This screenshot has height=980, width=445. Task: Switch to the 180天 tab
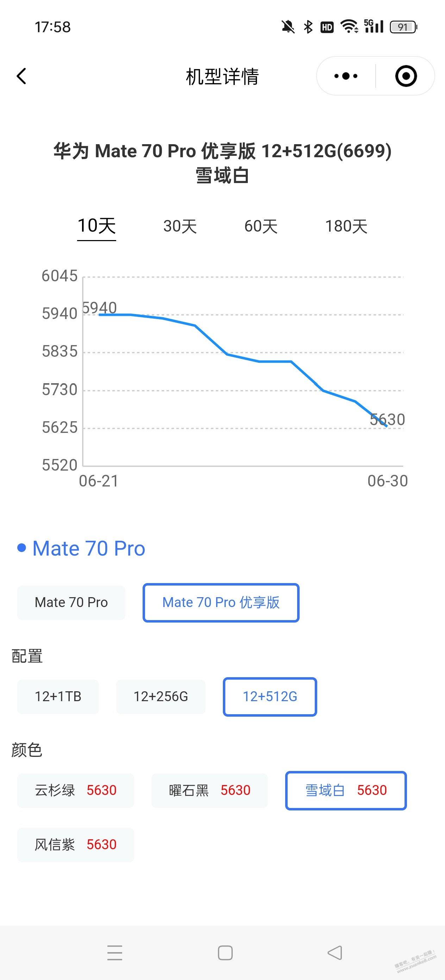click(x=346, y=226)
